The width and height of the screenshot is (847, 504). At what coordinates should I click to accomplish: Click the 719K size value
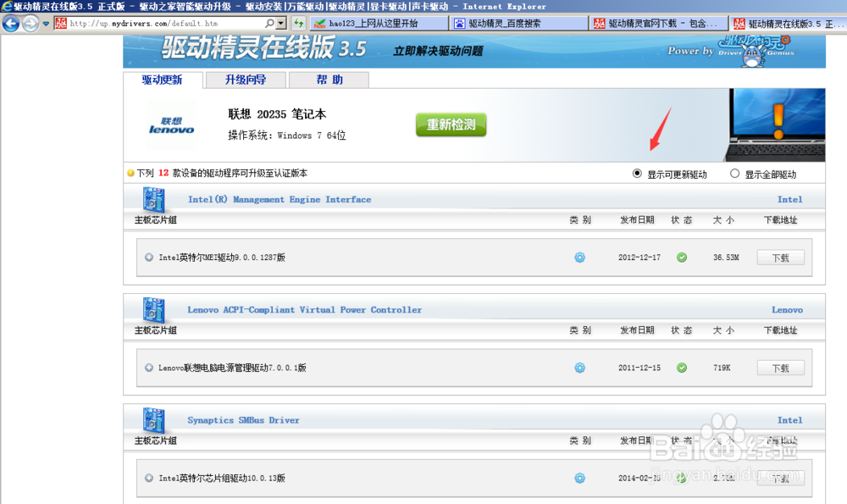[722, 368]
